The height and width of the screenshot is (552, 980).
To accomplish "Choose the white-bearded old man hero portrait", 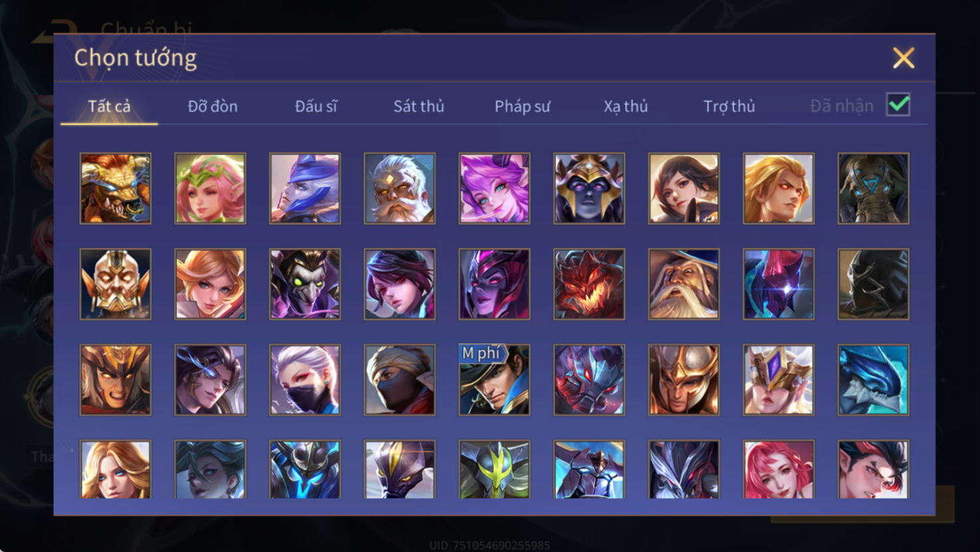I will (x=400, y=188).
